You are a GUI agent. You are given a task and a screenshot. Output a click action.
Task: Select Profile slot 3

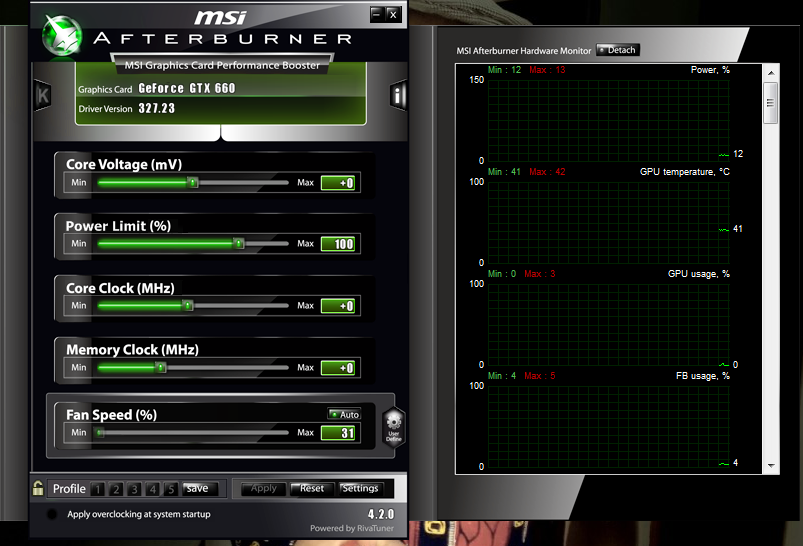(x=134, y=489)
